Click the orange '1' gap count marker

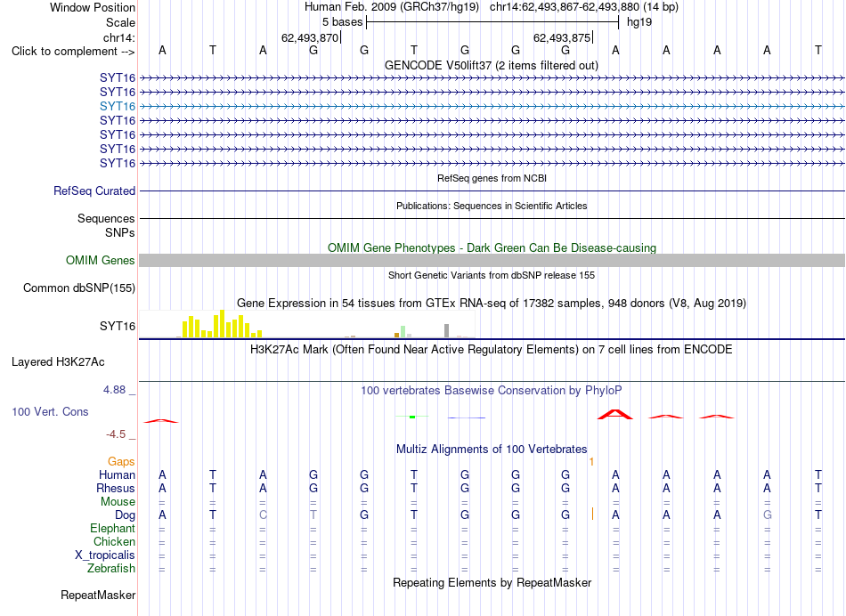(x=592, y=462)
